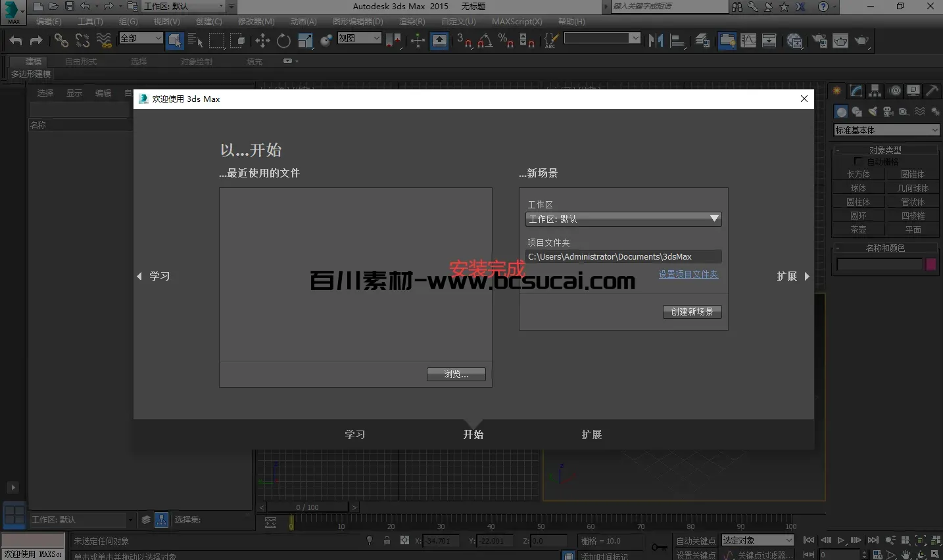Click the 设置项目文件夹 link
This screenshot has height=560, width=943.
pyautogui.click(x=689, y=274)
